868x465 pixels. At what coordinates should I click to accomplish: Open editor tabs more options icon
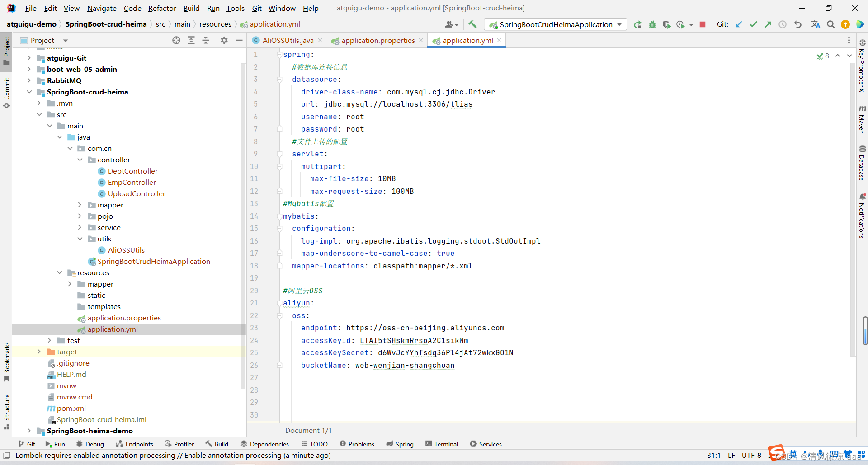pyautogui.click(x=849, y=40)
